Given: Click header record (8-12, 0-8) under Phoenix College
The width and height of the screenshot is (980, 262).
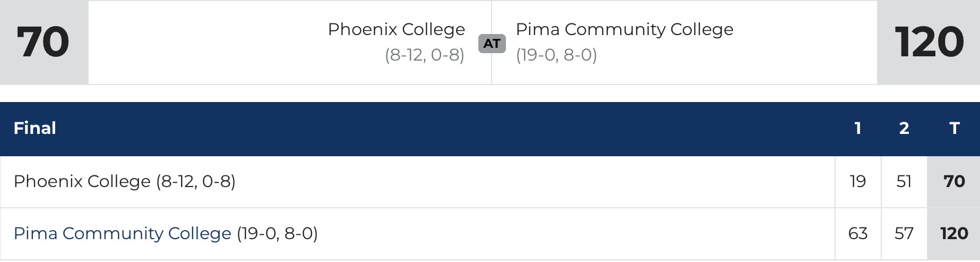Looking at the screenshot, I should pyautogui.click(x=424, y=55).
